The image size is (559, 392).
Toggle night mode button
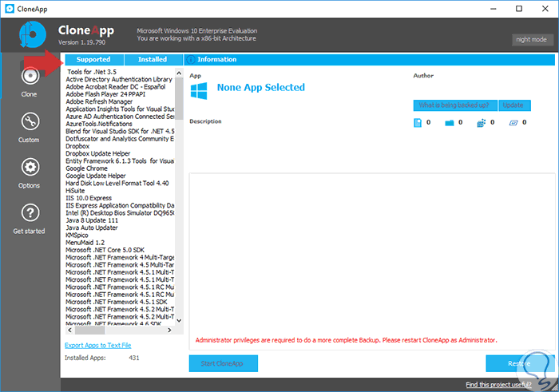click(533, 40)
